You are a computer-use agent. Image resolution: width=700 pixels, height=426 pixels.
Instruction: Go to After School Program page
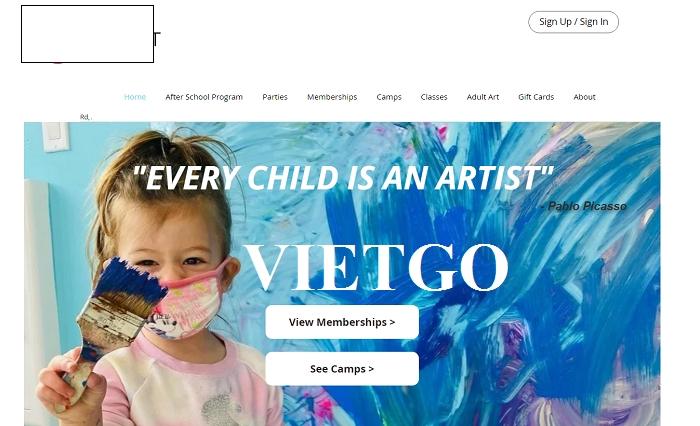point(204,97)
